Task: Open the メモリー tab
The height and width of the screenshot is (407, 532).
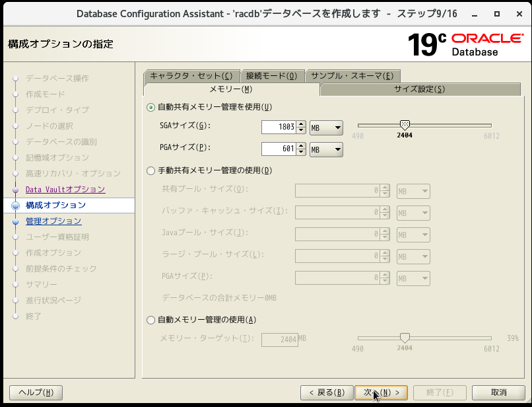Action: pyautogui.click(x=231, y=89)
